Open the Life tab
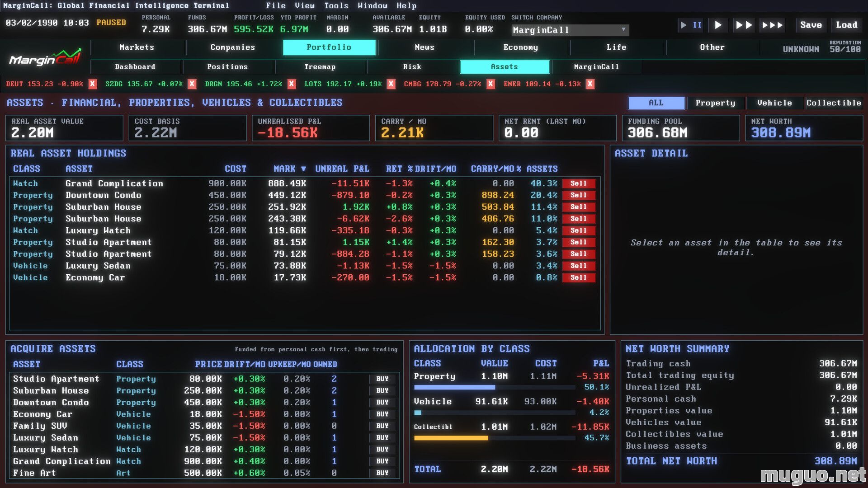 coord(617,47)
